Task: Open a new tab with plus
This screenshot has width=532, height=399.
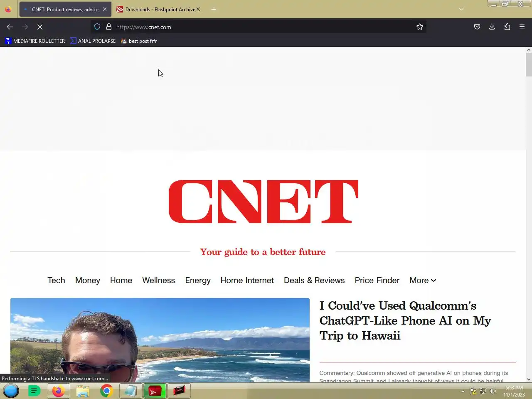Action: 214,9
